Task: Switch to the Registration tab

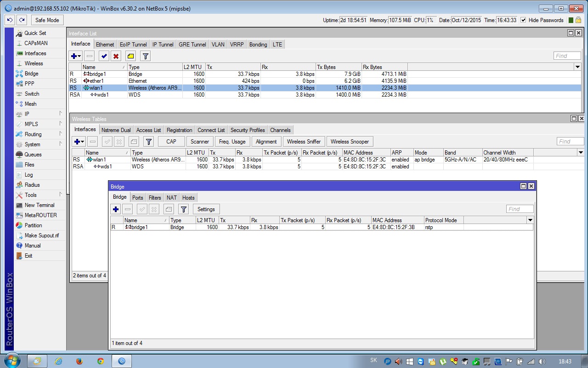Action: coord(180,130)
